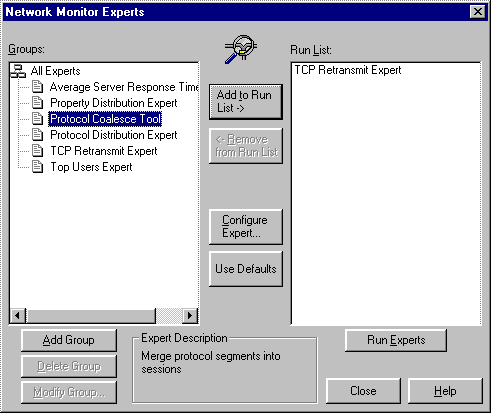This screenshot has height=413, width=491.
Task: Click document icon beside Protocol Distribution Expert
Action: click(37, 135)
